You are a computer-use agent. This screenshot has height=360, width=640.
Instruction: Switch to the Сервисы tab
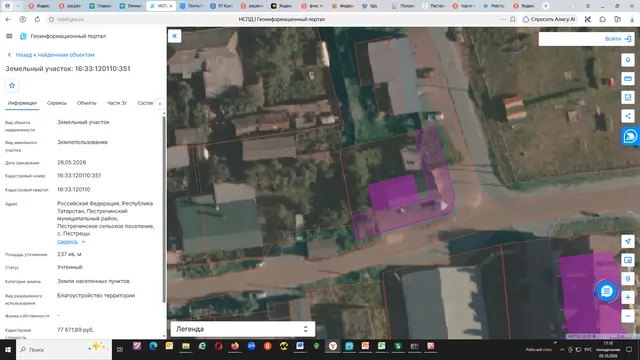click(57, 103)
